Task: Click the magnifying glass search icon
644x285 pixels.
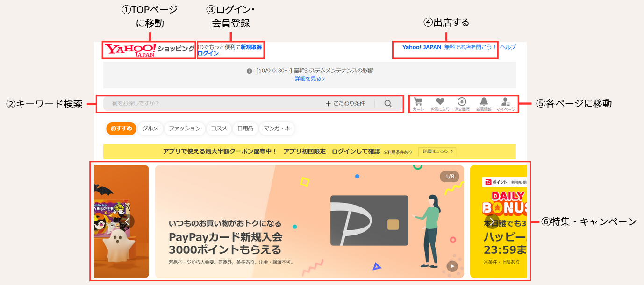Action: (388, 104)
